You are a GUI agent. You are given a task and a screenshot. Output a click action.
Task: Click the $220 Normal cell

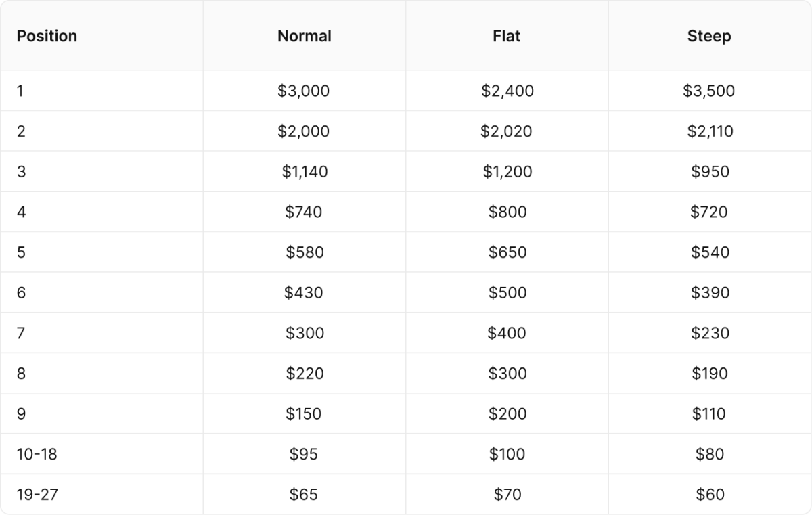304,374
